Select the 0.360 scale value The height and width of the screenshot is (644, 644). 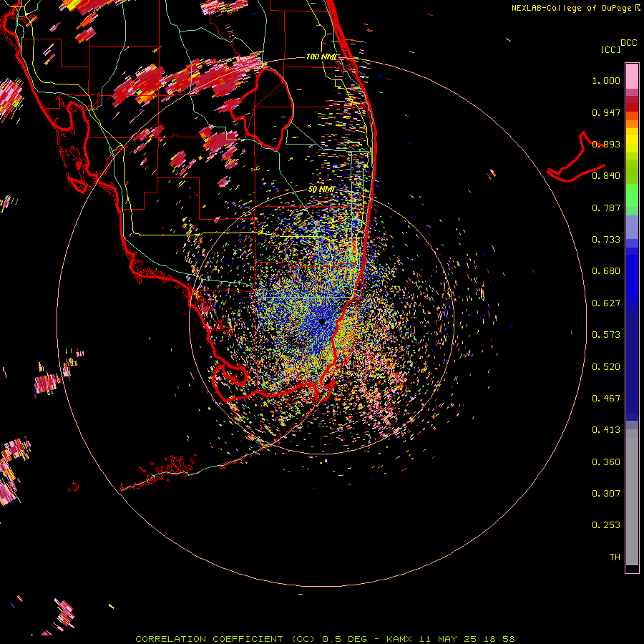click(606, 462)
